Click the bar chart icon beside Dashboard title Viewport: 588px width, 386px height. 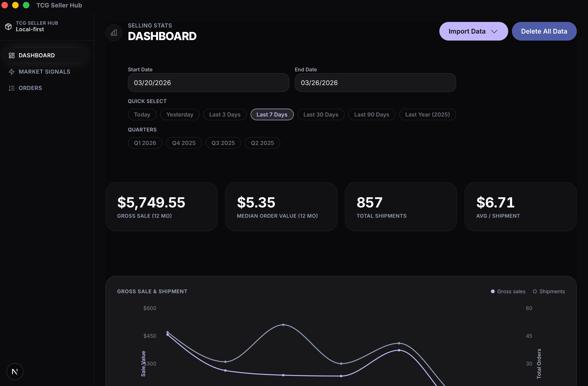coord(114,33)
